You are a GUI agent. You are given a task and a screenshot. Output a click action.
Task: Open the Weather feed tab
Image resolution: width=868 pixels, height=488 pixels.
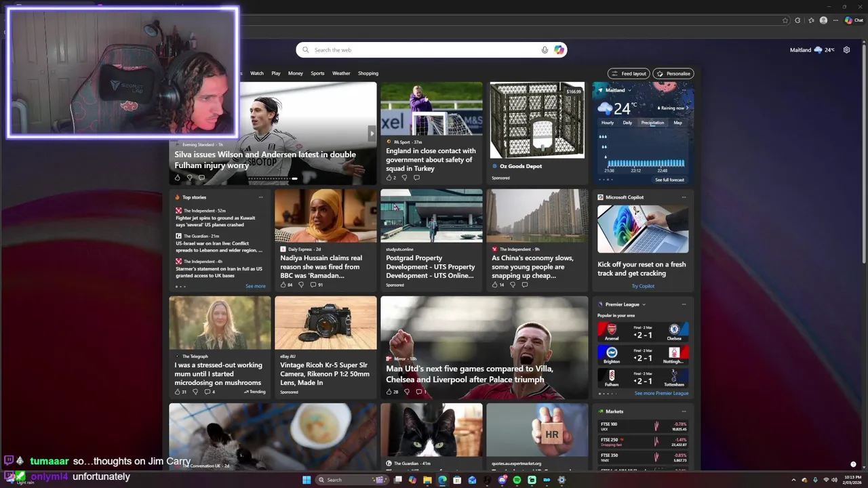(x=341, y=73)
